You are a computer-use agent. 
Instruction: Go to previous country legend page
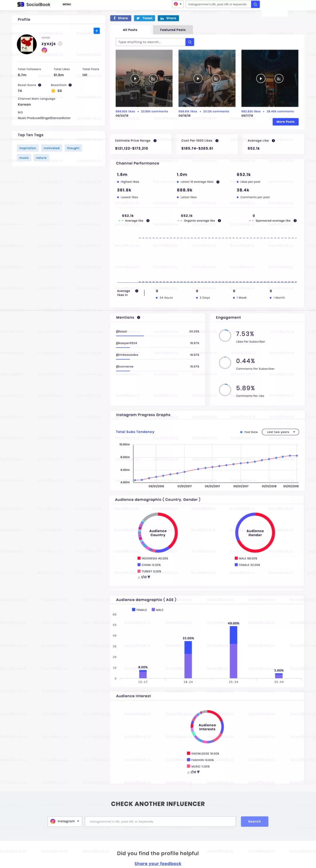click(x=139, y=577)
